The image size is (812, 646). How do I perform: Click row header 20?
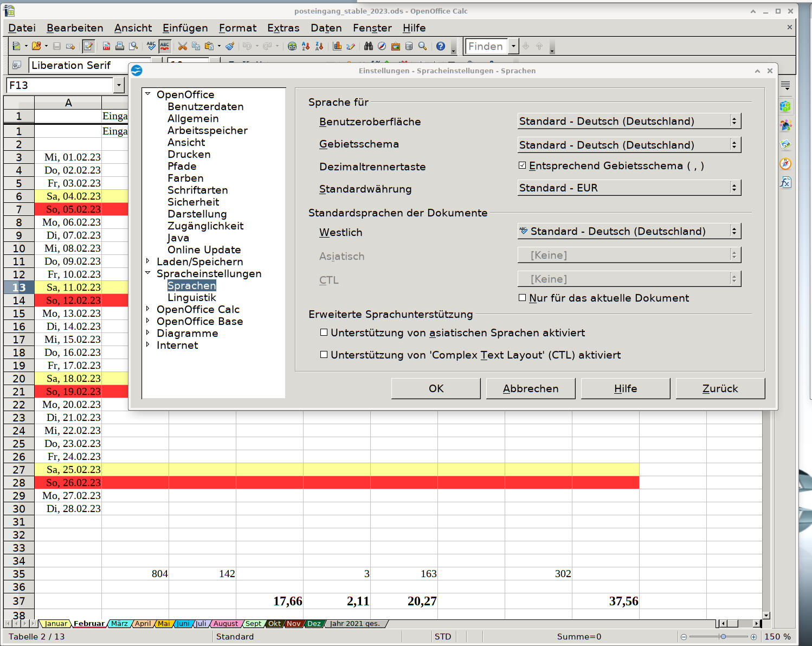tap(19, 379)
